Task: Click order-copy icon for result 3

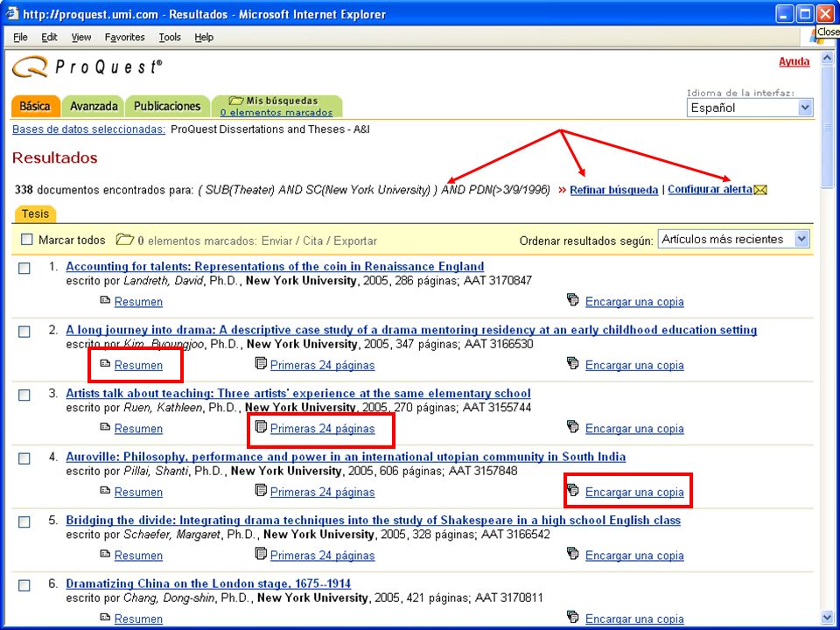Action: pos(572,427)
